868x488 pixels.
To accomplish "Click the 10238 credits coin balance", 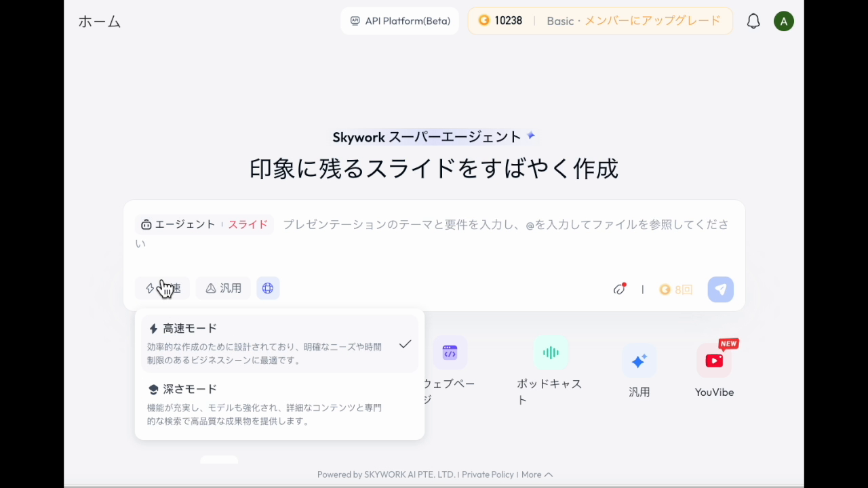I will (x=500, y=21).
